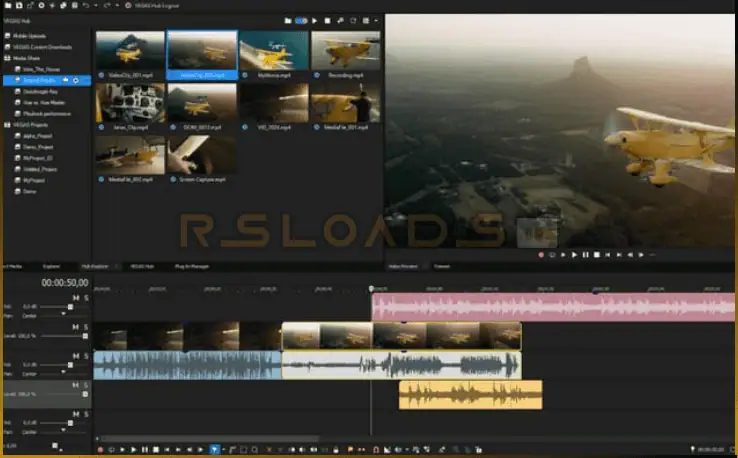This screenshot has height=458, width=738.
Task: Switch to the Video Preview tab
Action: 403,266
